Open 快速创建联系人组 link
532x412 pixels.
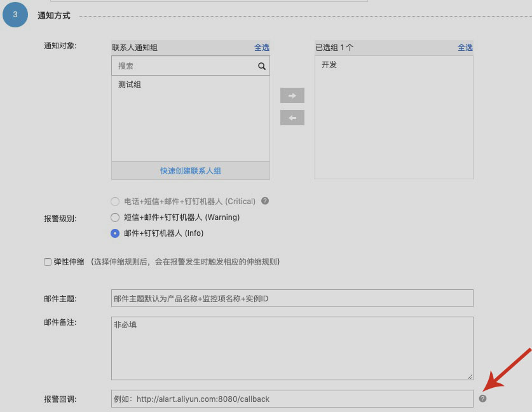pyautogui.click(x=191, y=171)
